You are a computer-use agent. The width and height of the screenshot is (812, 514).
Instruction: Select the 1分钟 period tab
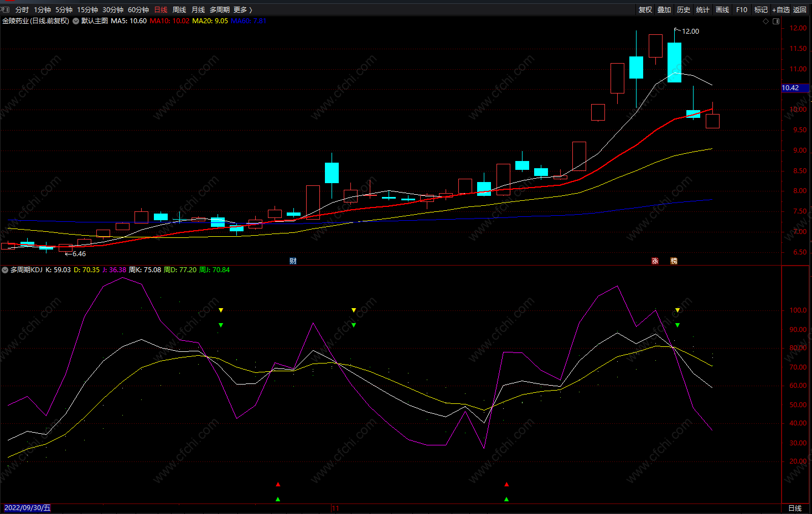coord(42,10)
